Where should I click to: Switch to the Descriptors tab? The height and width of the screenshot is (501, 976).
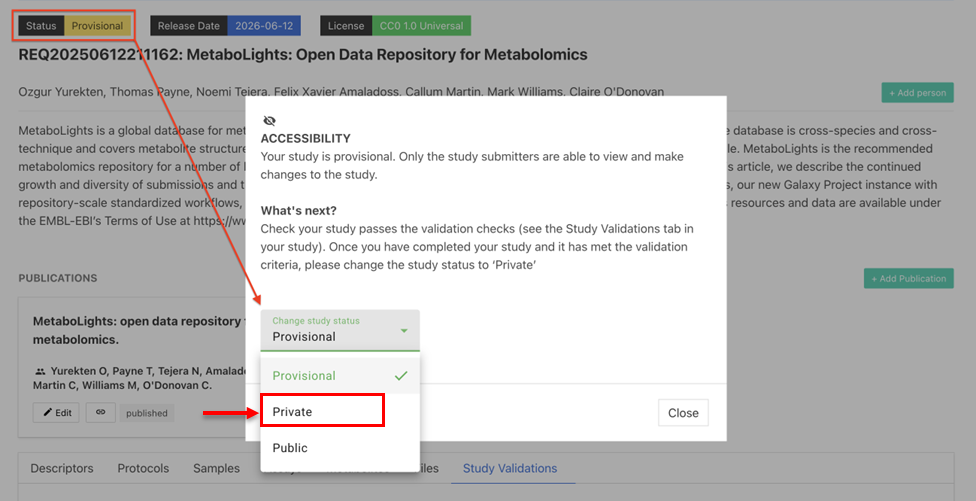click(x=62, y=468)
